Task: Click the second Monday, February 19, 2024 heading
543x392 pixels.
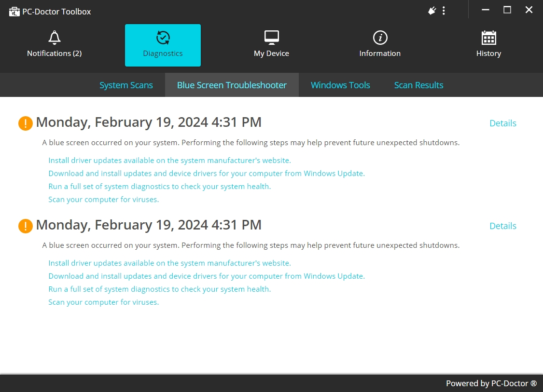Action: point(149,225)
